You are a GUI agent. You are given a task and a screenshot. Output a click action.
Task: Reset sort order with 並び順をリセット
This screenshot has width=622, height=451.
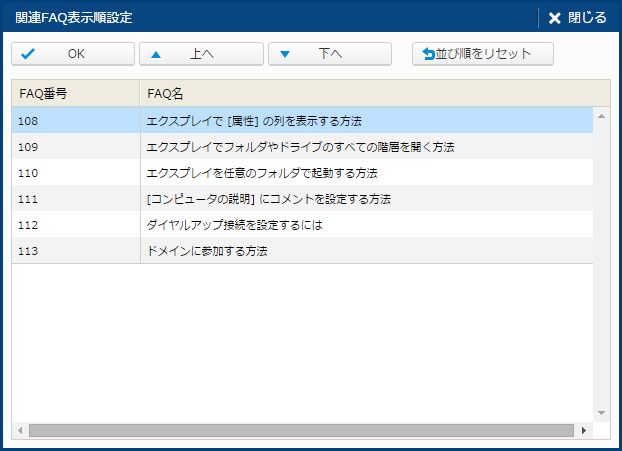483,54
